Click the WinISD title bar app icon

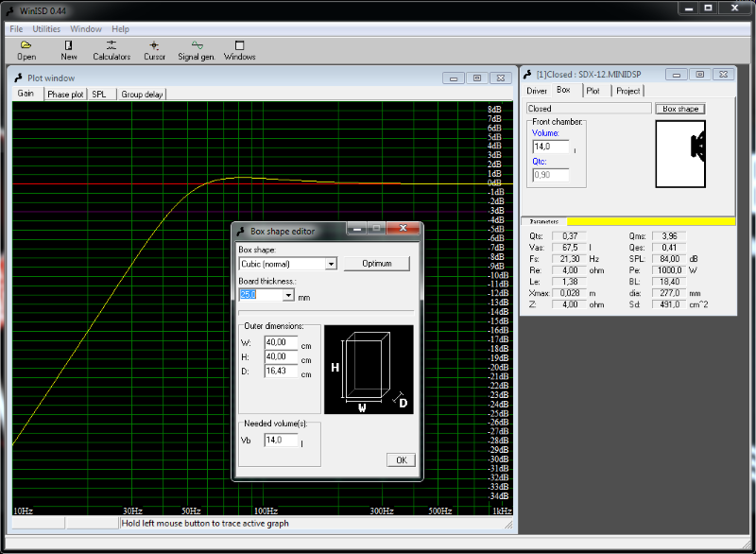(10, 10)
